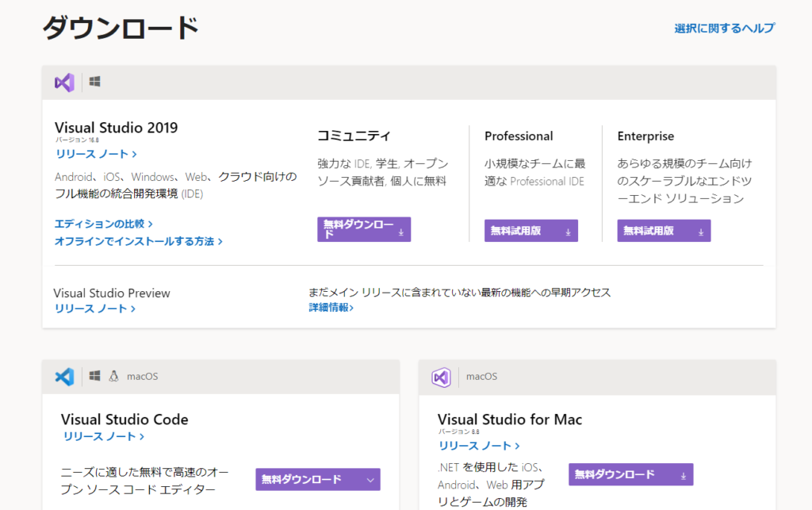Click the Enterprise edition heading
Image resolution: width=812 pixels, height=510 pixels.
tap(645, 136)
